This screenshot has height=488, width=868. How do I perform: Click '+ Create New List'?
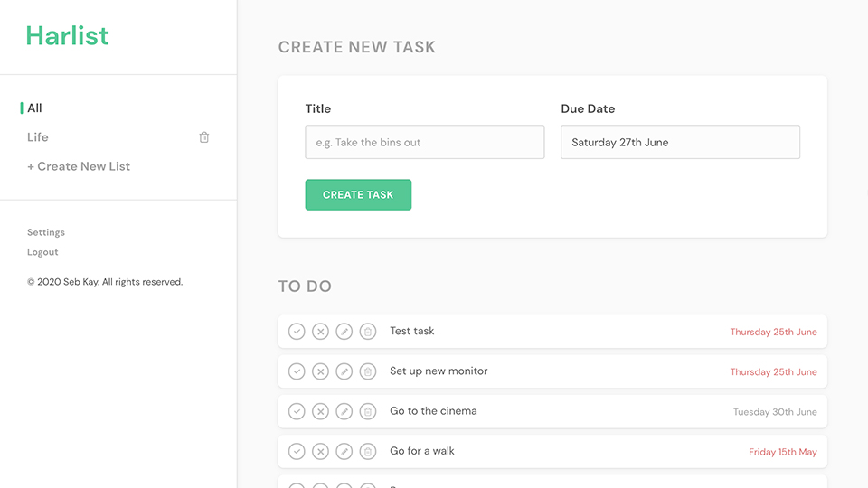(79, 166)
